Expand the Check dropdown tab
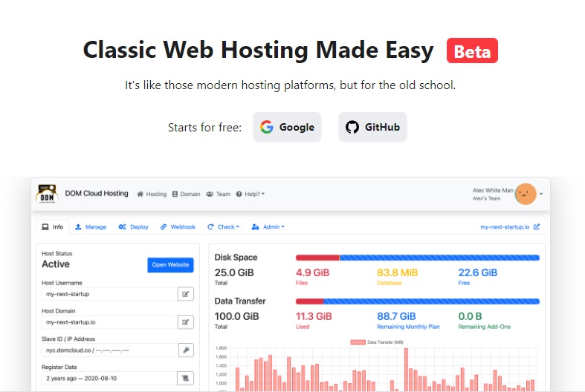 [223, 227]
